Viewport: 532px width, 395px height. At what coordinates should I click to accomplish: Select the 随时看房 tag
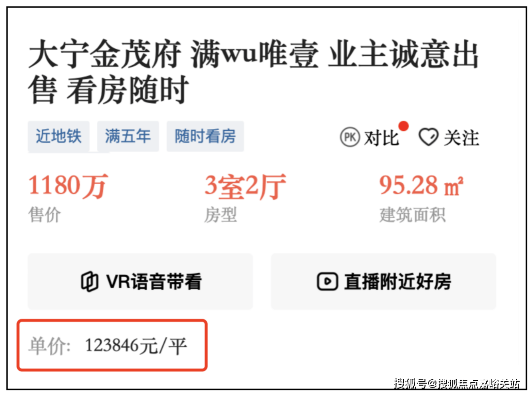pos(205,136)
